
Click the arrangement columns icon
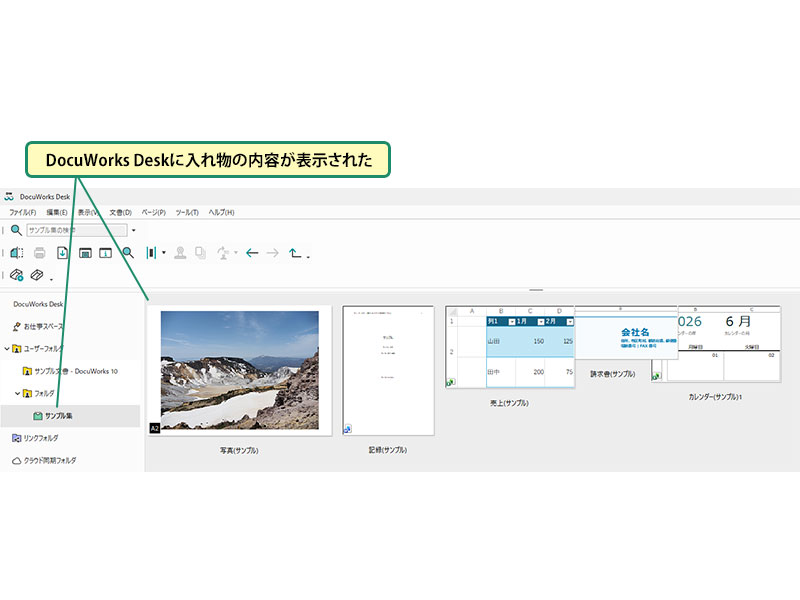(x=151, y=253)
